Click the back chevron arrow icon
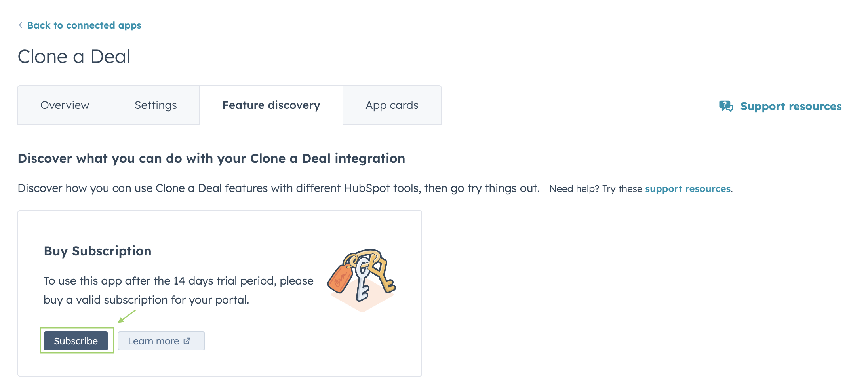 pyautogui.click(x=21, y=25)
